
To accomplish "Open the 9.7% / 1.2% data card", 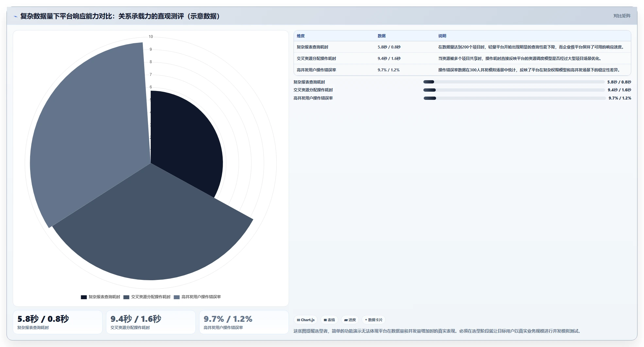I will 244,322.
